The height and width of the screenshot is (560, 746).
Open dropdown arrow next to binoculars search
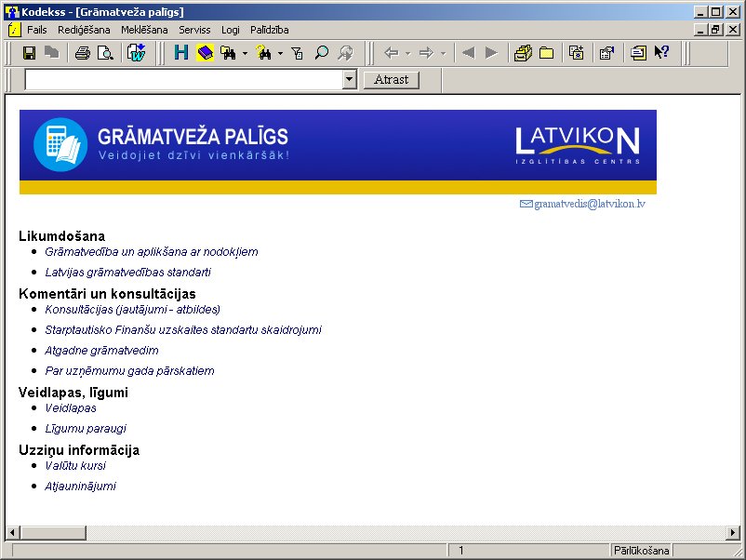(x=245, y=53)
